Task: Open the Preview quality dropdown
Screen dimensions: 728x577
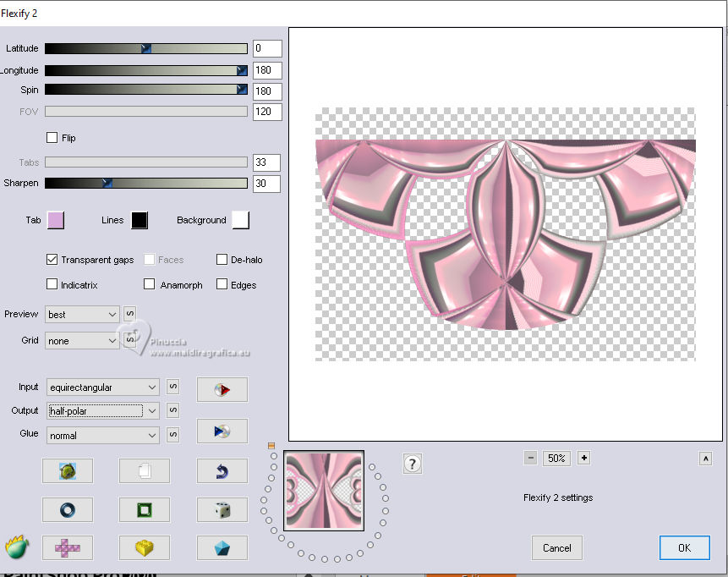Action: point(82,315)
